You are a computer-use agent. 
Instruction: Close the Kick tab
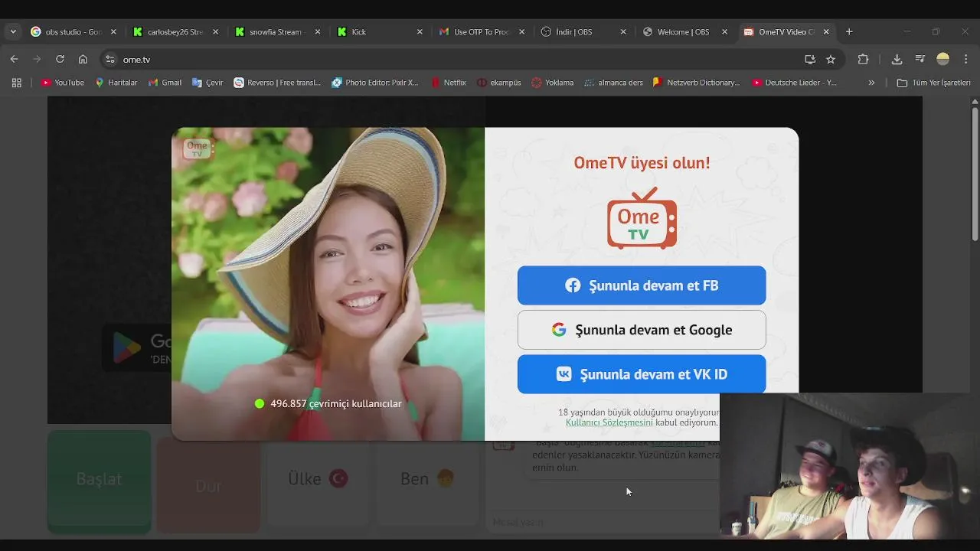pos(420,32)
